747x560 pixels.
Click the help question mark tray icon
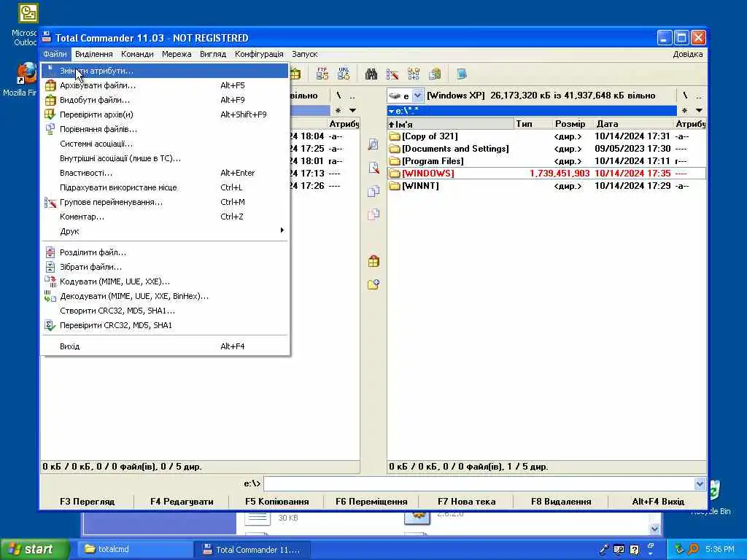coord(635,550)
